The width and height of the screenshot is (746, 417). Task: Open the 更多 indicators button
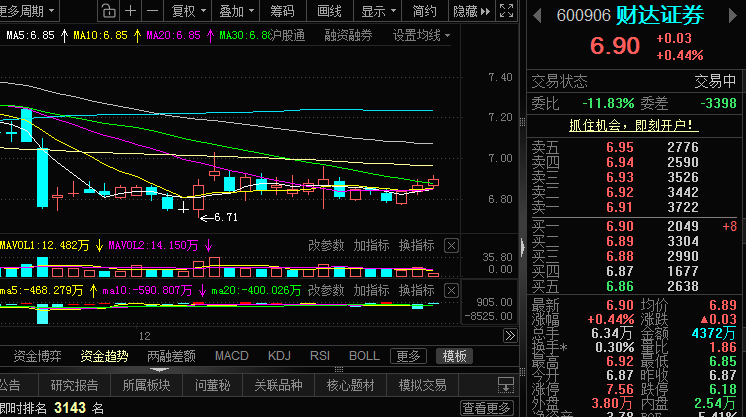coord(408,356)
